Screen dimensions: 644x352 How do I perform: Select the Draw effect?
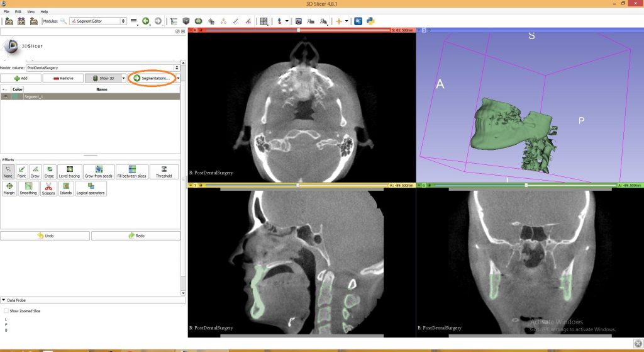[35, 171]
